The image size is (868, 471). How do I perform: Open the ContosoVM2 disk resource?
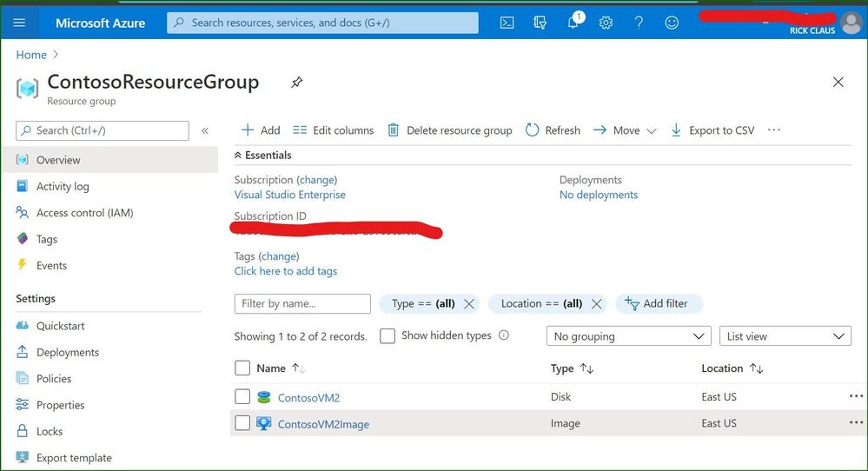tap(308, 397)
